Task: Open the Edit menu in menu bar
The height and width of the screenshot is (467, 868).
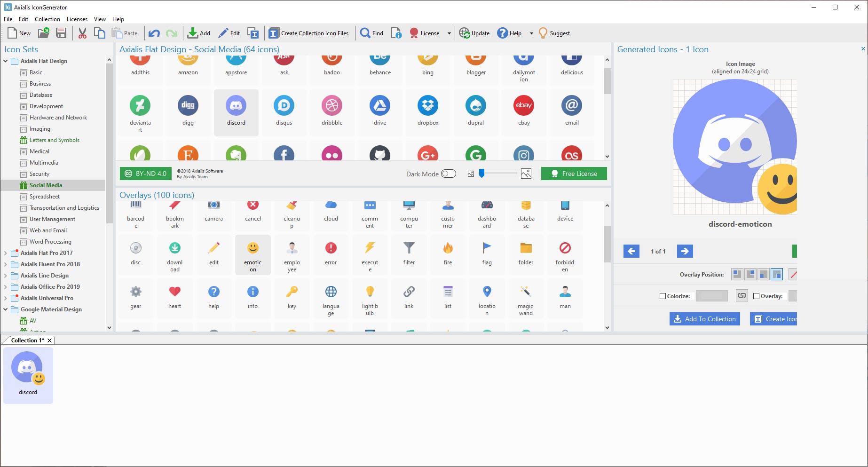Action: pos(24,19)
